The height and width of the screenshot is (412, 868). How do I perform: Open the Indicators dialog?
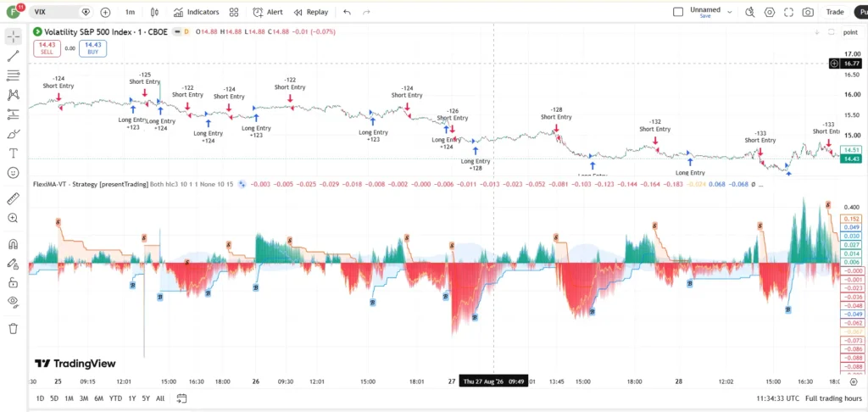196,12
